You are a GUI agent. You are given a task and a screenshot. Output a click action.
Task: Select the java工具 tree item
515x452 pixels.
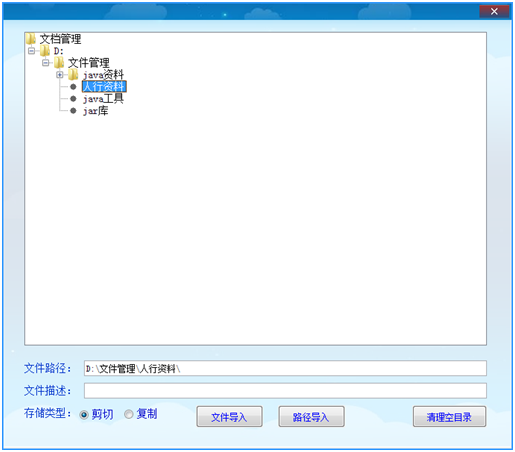coord(103,99)
